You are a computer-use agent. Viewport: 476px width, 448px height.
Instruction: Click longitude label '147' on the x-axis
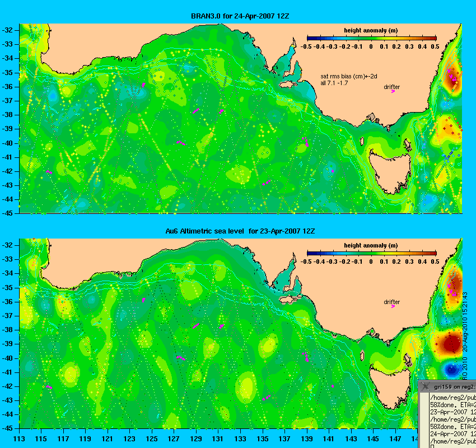(395, 438)
